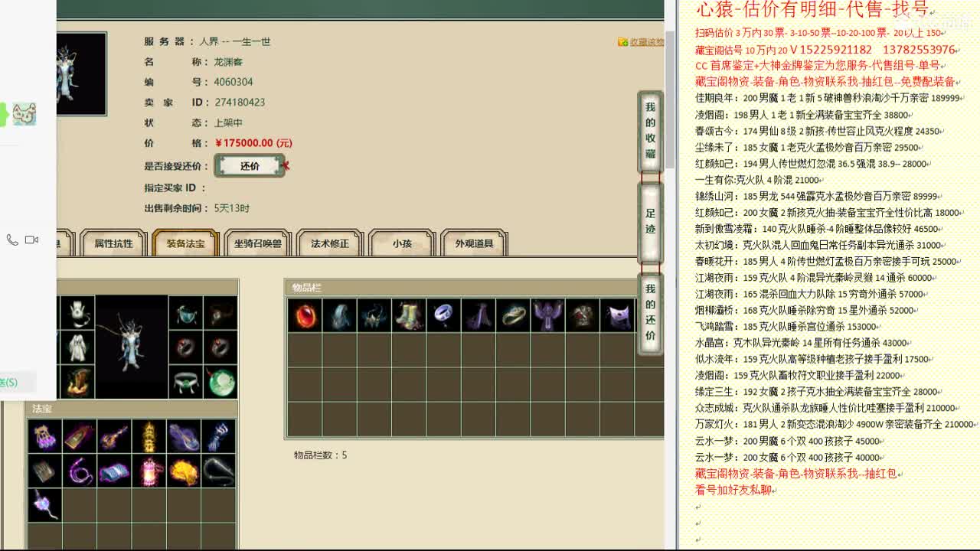The width and height of the screenshot is (980, 551).
Task: Click the character model in equipment panel
Action: point(131,347)
